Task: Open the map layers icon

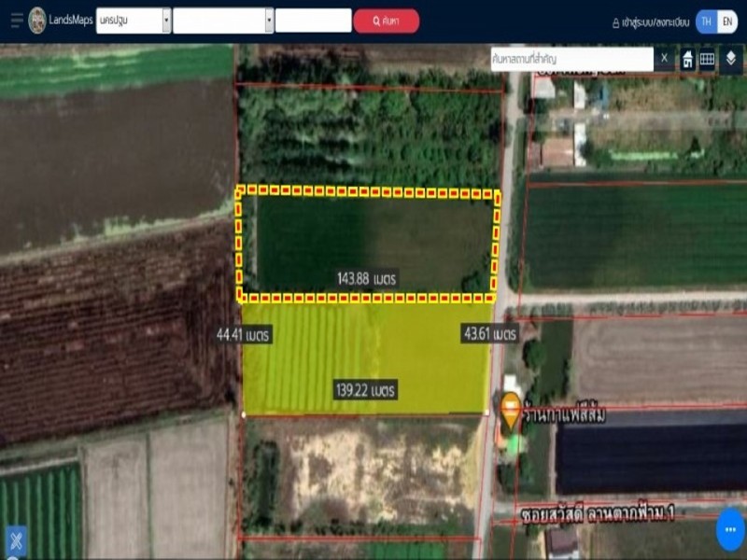Action: [x=731, y=59]
